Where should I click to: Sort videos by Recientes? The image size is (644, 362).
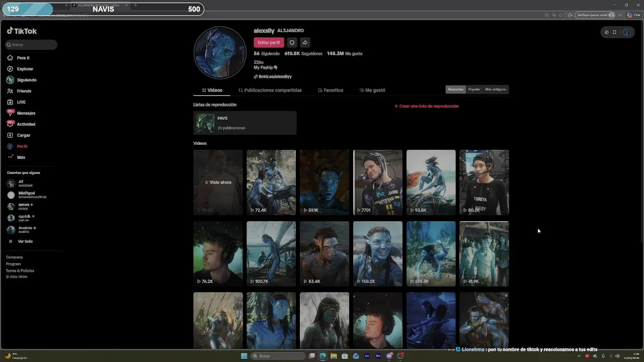pyautogui.click(x=456, y=89)
